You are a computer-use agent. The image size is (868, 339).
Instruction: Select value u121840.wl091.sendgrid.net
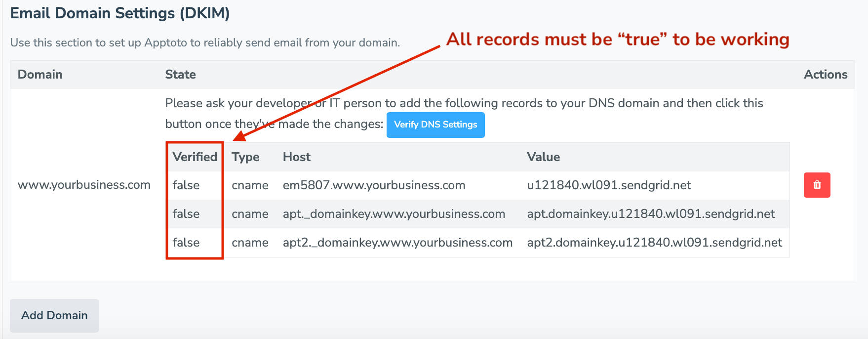(x=609, y=185)
